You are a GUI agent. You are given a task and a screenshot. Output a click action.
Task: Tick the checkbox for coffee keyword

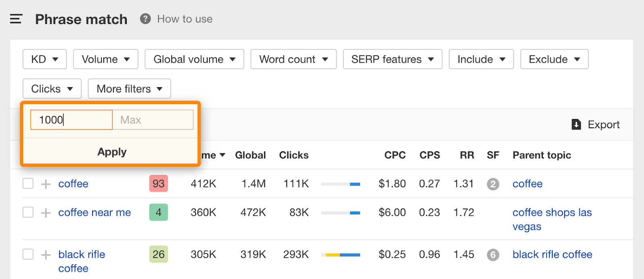[x=28, y=184]
